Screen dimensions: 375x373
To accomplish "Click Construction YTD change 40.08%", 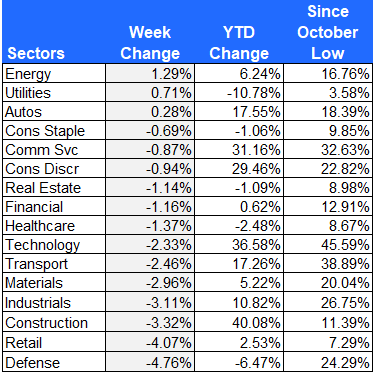I will point(239,323).
